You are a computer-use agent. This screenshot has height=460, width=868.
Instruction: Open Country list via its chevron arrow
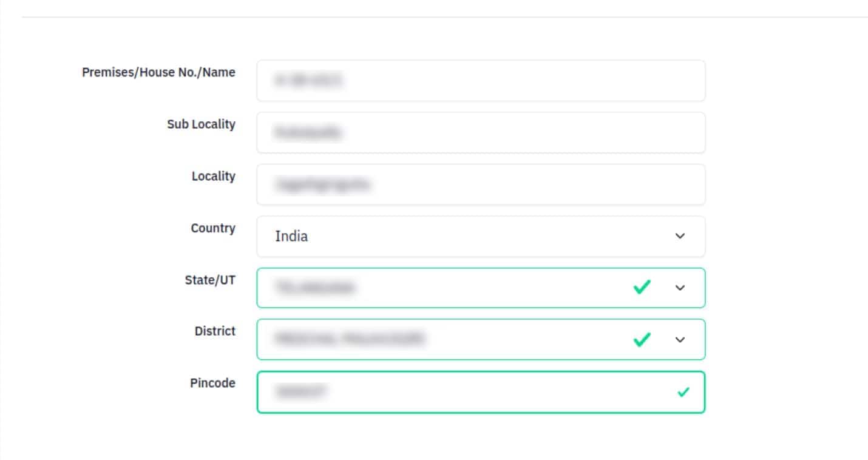tap(680, 235)
